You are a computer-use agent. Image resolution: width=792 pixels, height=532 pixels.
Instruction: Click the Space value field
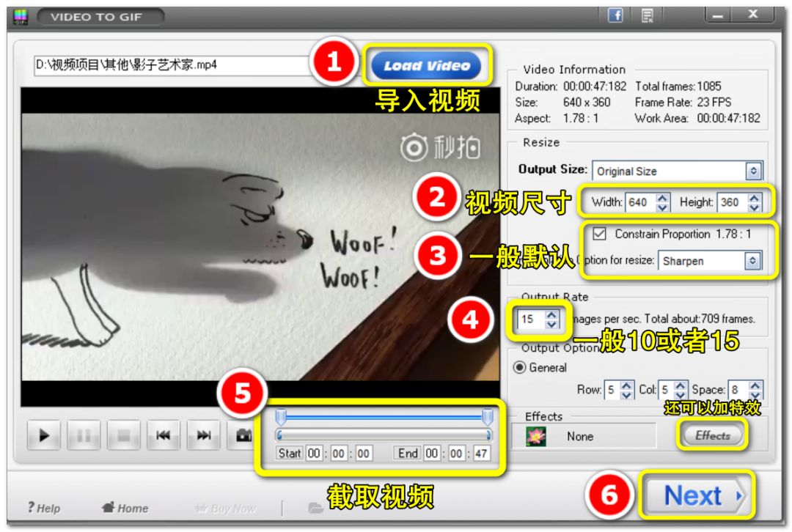coord(738,390)
